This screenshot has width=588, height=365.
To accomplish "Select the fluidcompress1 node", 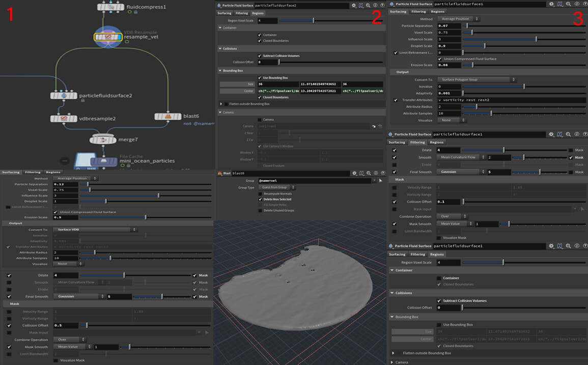I will 111,6.
